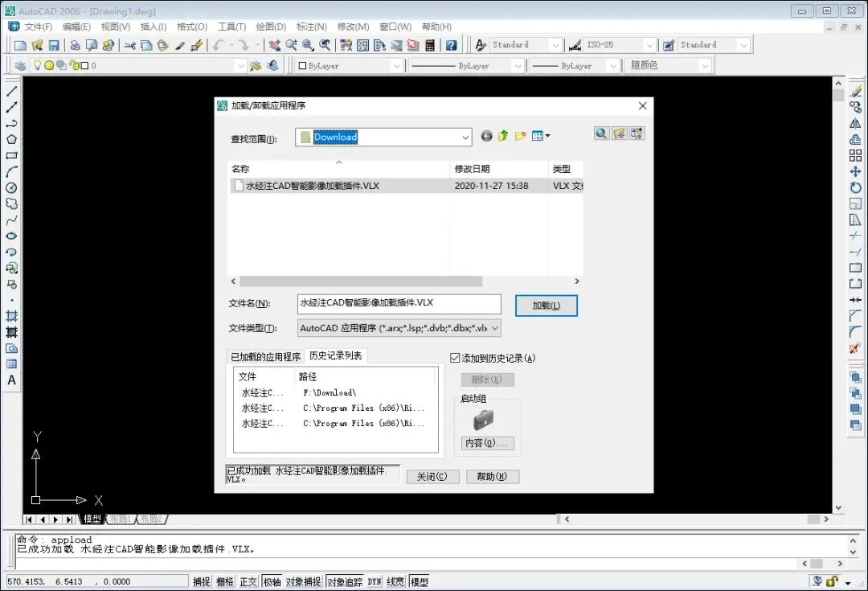868x591 pixels.
Task: Select the 水经注CAD智能影像加载插件.VLX file row
Action: click(x=407, y=186)
